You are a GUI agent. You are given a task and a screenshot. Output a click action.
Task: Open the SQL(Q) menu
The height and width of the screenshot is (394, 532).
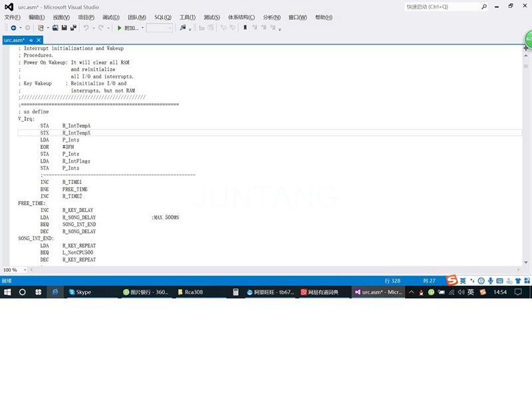click(x=163, y=17)
